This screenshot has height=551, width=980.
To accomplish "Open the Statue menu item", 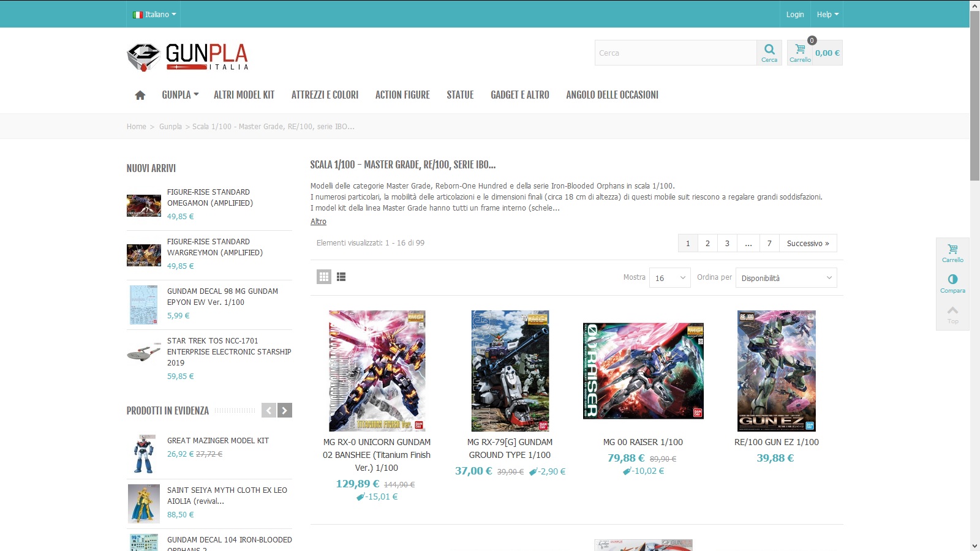I will click(460, 95).
